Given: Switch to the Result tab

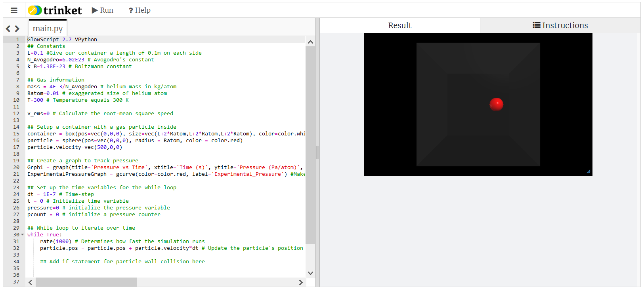Looking at the screenshot, I should (399, 25).
